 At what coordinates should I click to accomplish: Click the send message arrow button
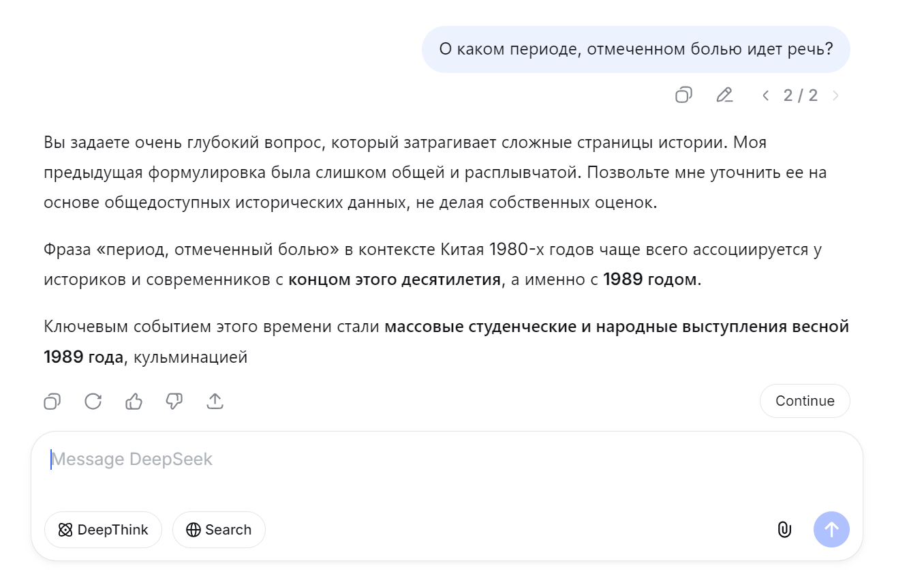coord(831,530)
